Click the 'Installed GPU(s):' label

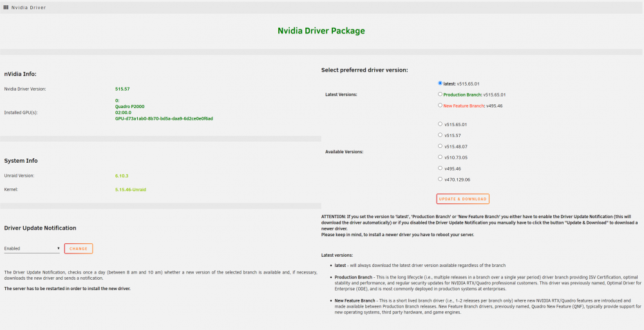[x=21, y=113]
